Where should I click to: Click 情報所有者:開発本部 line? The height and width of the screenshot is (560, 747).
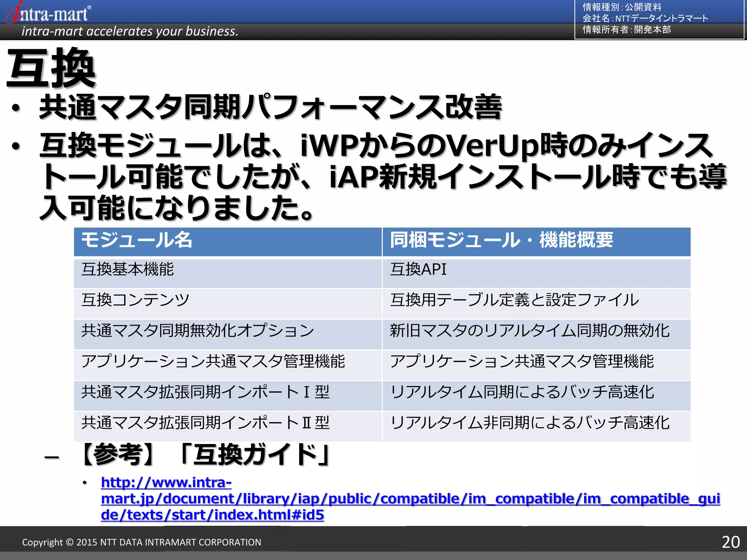(x=627, y=30)
